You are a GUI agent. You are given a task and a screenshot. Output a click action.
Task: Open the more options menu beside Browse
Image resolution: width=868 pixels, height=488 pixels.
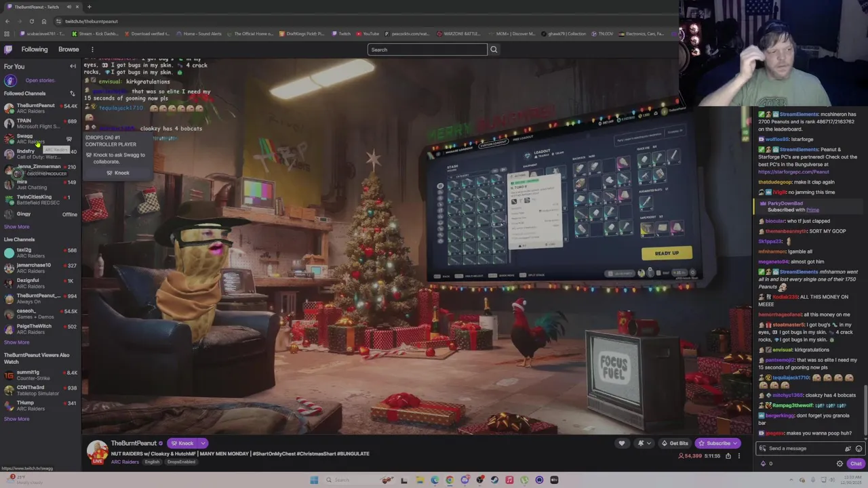tap(92, 49)
